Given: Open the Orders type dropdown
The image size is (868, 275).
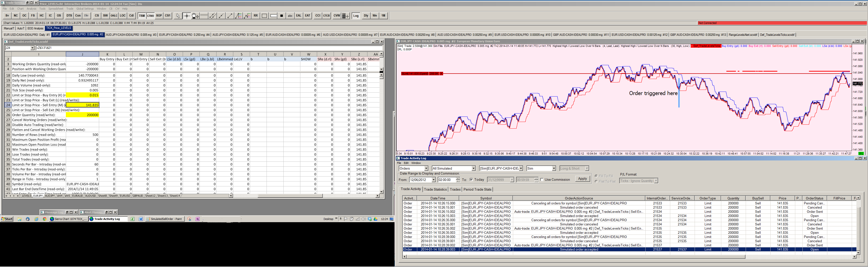Looking at the screenshot, I should (426, 168).
